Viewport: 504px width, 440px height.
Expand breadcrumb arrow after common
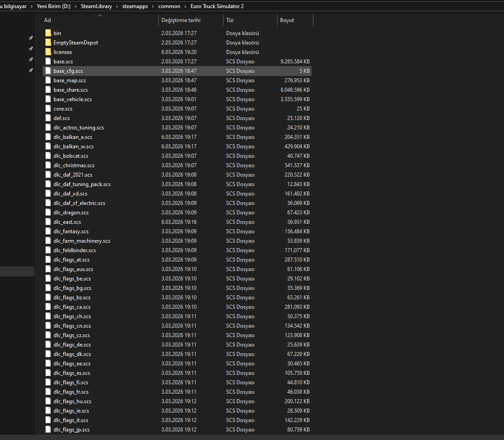[186, 6]
